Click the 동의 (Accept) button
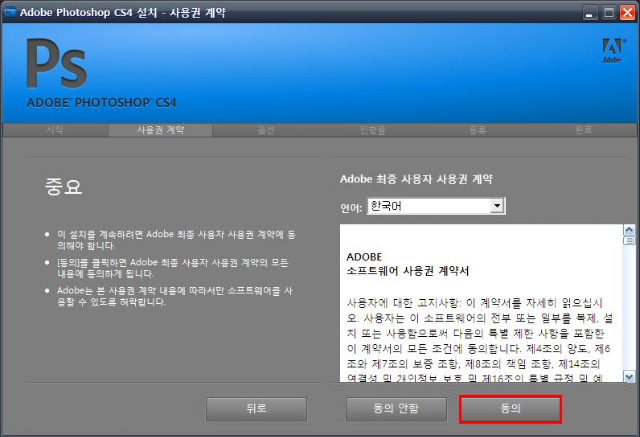This screenshot has height=437, width=640. [x=510, y=409]
